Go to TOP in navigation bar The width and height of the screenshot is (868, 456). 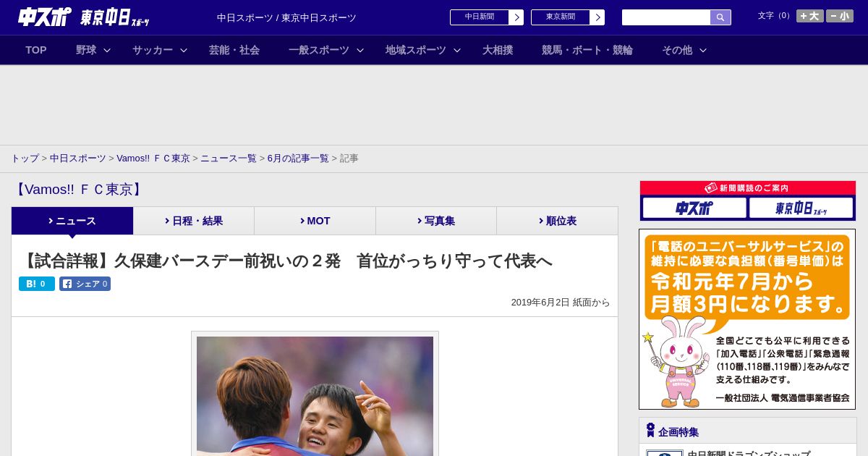(x=36, y=50)
